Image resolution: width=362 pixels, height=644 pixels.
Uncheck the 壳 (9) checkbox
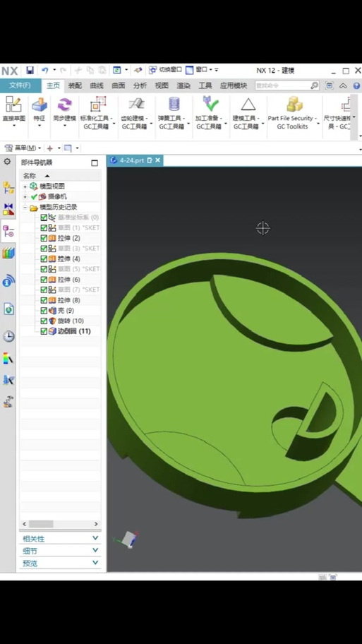(44, 311)
